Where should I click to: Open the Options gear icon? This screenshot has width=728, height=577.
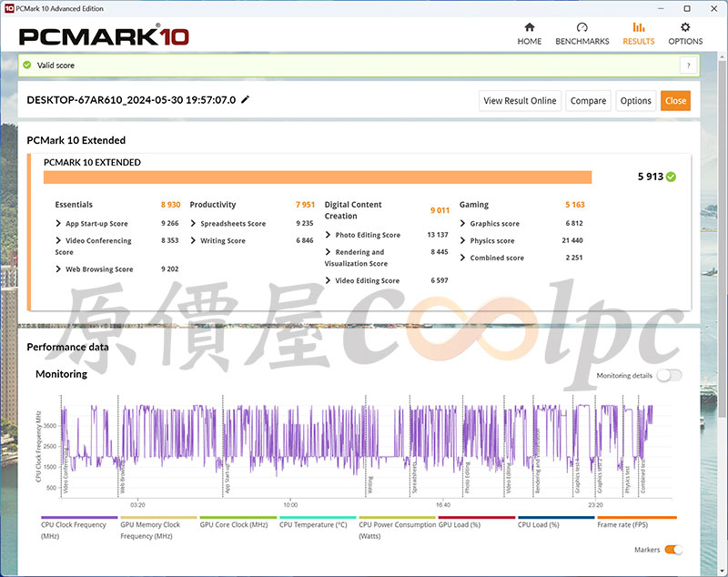(x=685, y=28)
